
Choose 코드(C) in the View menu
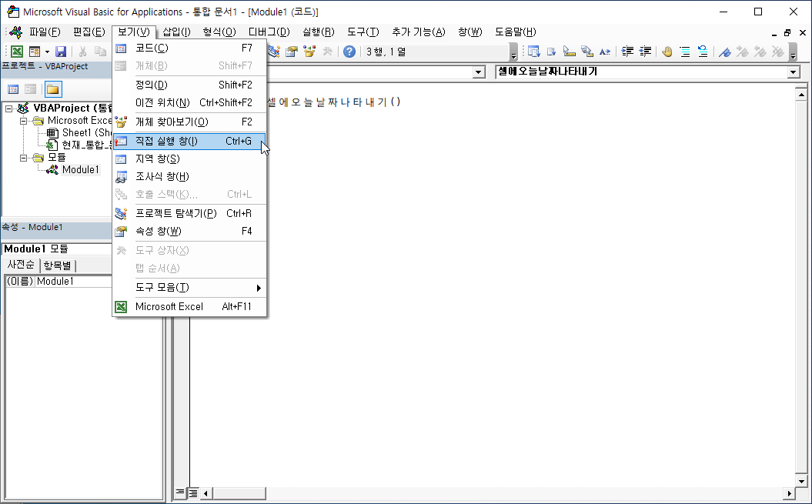189,48
